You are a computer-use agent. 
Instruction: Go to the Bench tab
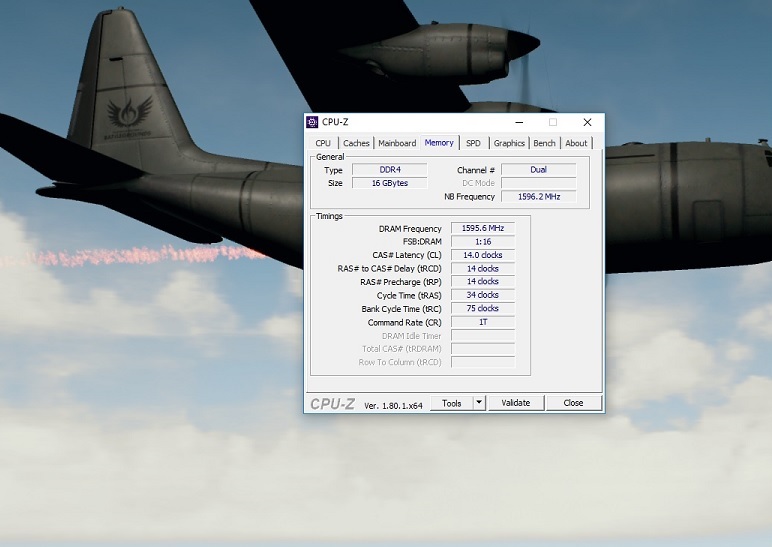pyautogui.click(x=545, y=143)
